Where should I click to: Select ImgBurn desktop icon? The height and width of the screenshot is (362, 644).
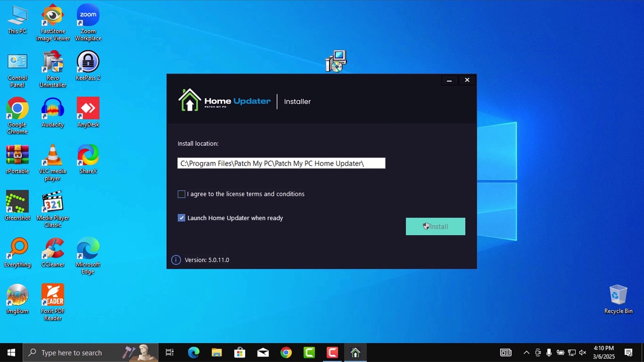click(17, 300)
